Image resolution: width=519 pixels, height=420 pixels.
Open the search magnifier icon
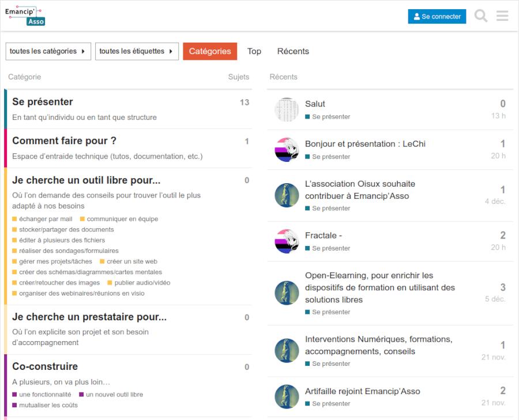[480, 16]
